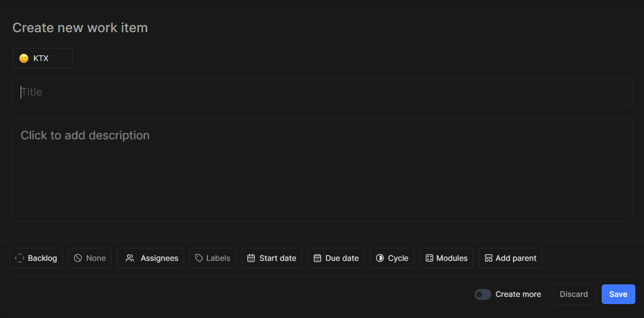
Task: Toggle the Create more switch
Action: pos(482,294)
